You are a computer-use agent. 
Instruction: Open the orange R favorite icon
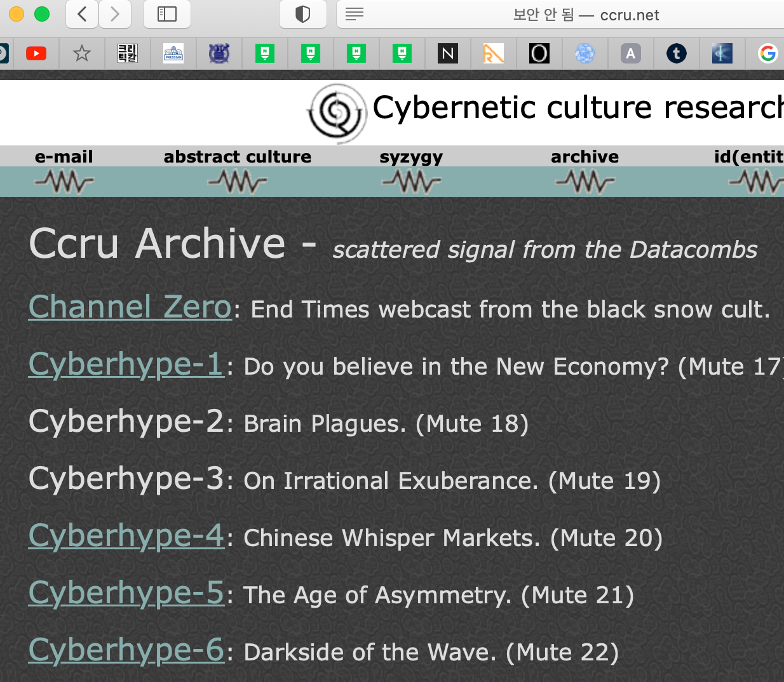494,53
